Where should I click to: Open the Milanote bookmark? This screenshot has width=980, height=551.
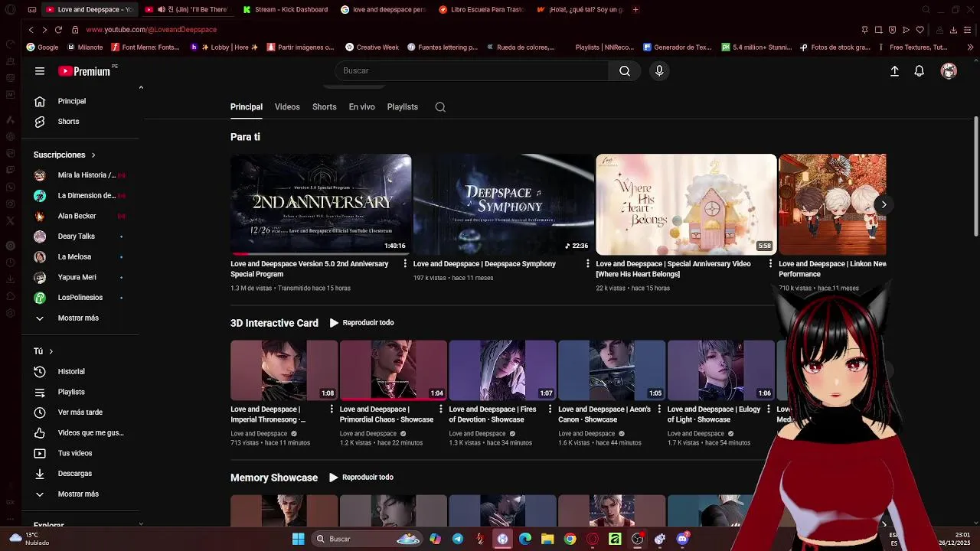(85, 47)
